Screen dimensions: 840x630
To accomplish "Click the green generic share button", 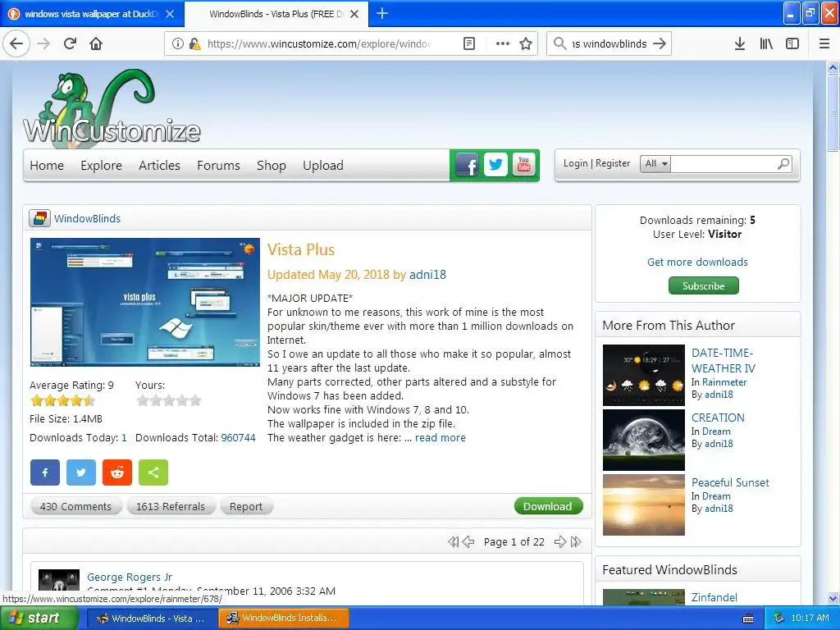I will [x=153, y=472].
